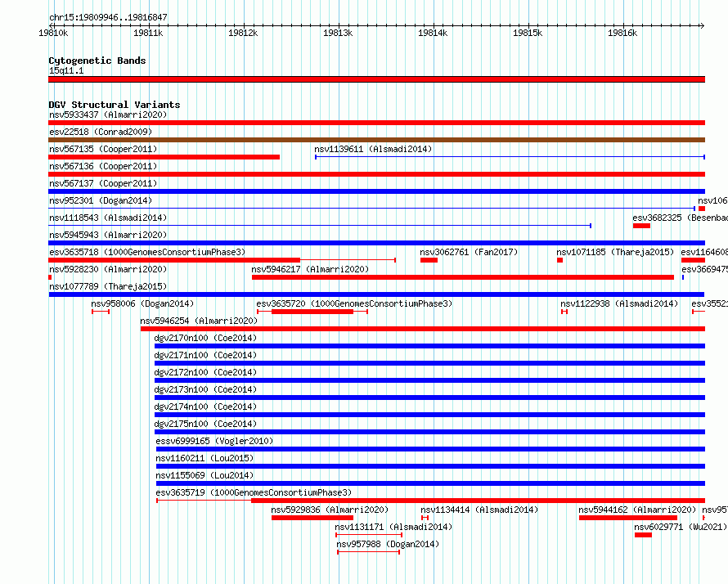Click the Cytogenetic Bands track title

[x=97, y=61]
